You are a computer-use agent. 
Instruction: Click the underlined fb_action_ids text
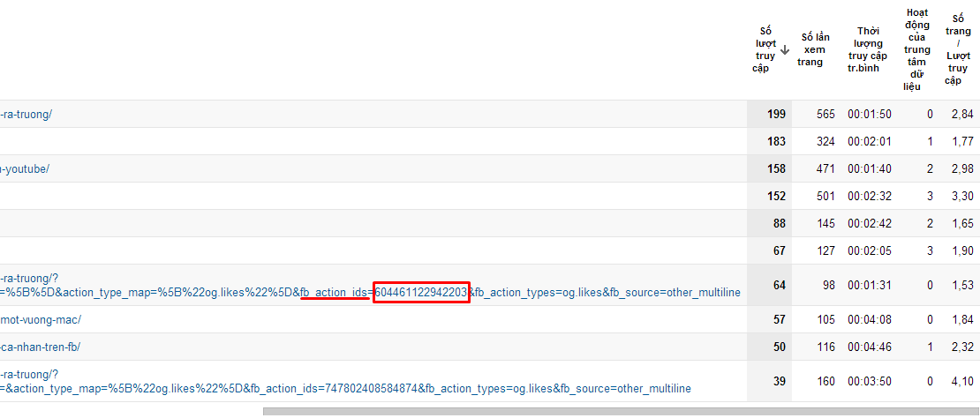point(334,292)
